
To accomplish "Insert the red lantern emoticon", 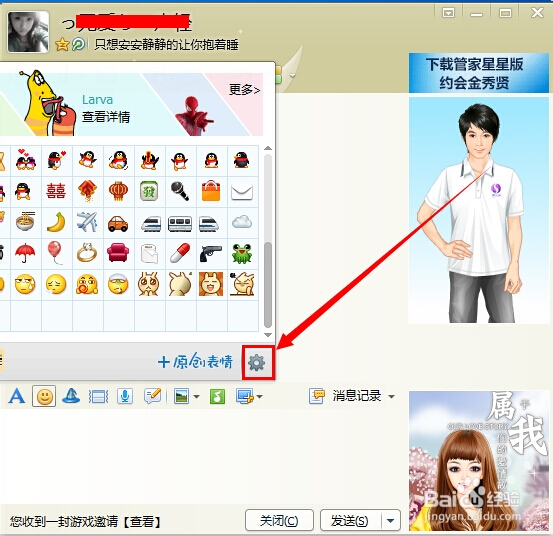I will click(x=118, y=191).
